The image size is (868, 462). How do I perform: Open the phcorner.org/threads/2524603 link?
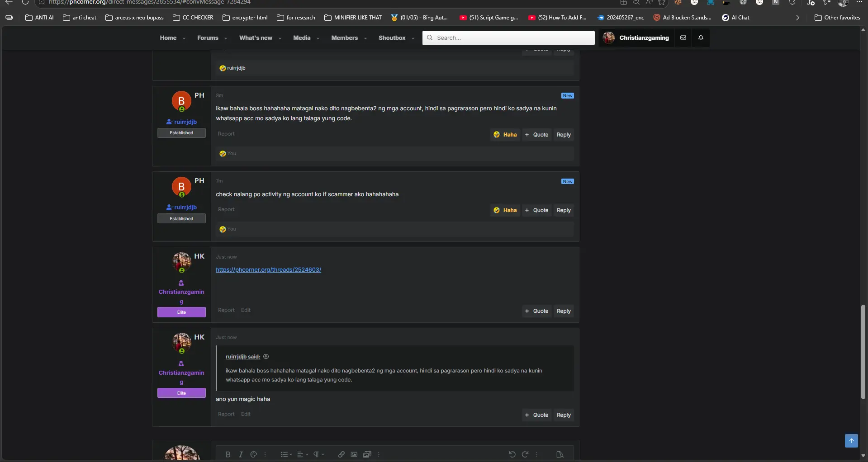(268, 270)
